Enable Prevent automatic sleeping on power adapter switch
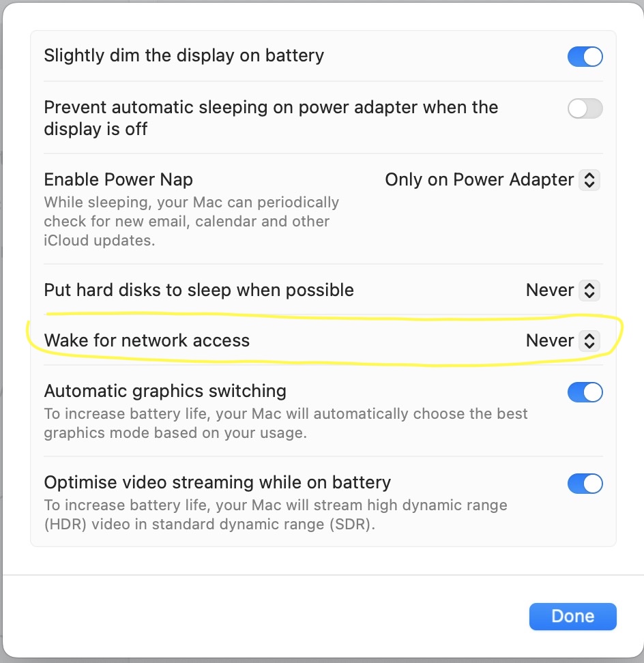The image size is (644, 663). click(x=585, y=108)
